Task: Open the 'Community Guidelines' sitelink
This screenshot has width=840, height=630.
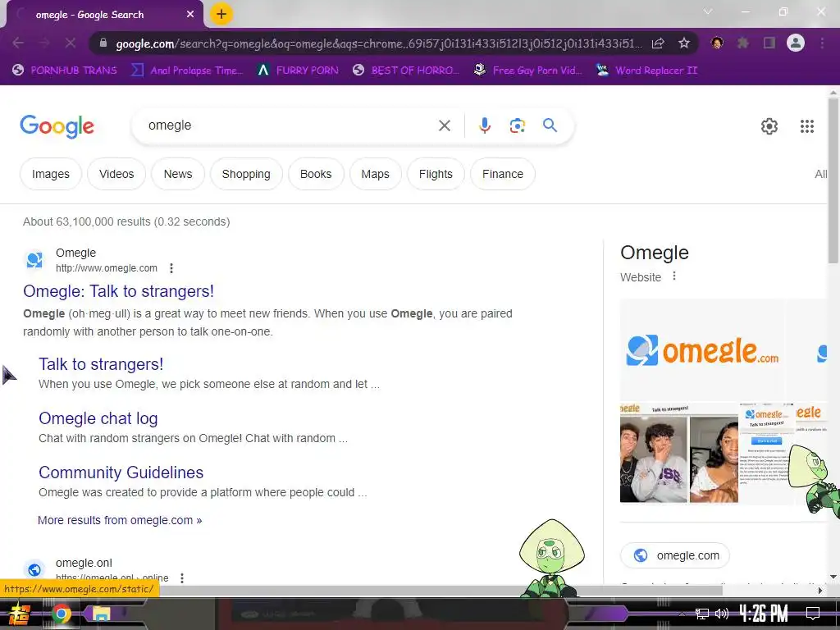Action: (121, 472)
